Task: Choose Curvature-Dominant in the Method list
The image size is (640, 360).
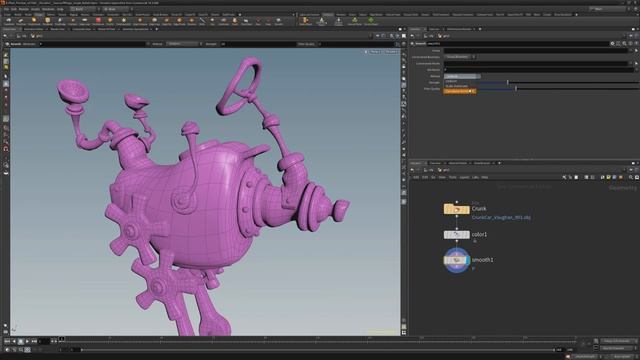Action: coord(459,91)
